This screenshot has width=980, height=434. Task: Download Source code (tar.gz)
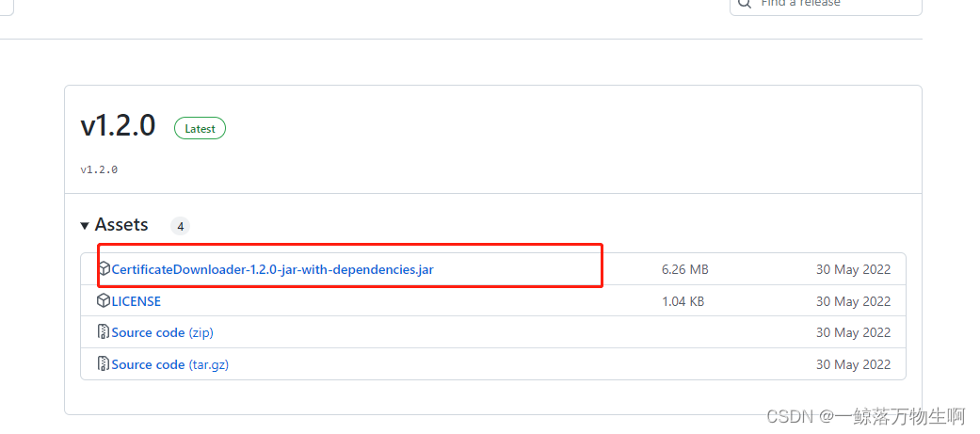[x=170, y=364]
